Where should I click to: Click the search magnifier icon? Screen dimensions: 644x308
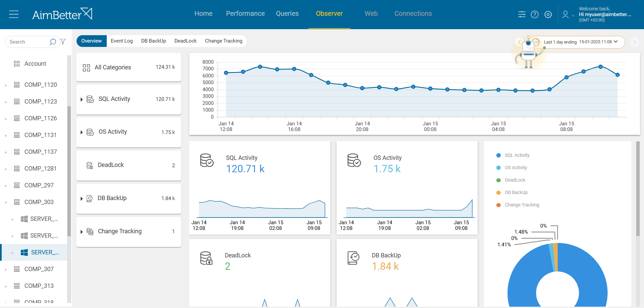point(53,42)
